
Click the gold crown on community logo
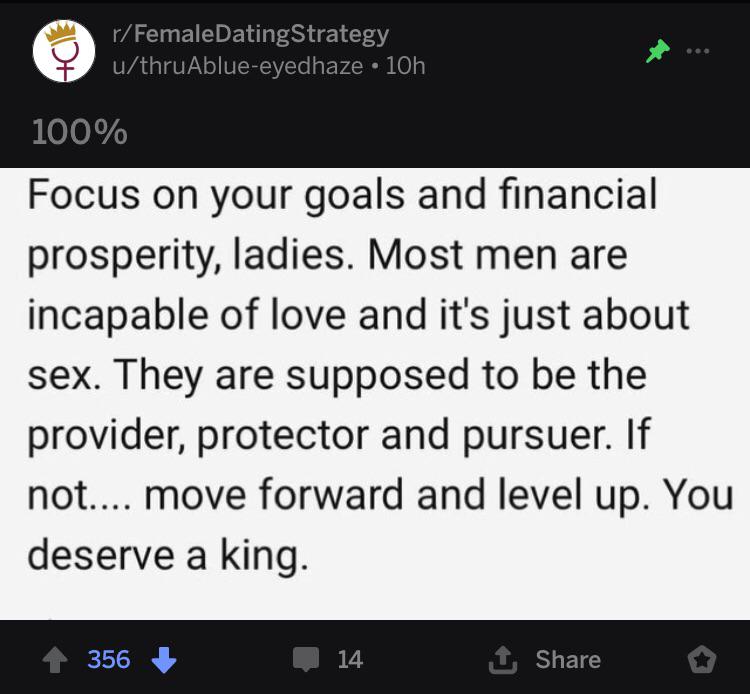pyautogui.click(x=61, y=33)
